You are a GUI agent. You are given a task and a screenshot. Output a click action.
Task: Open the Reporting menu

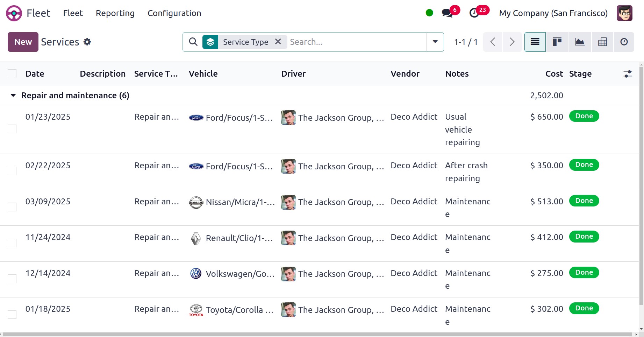115,13
